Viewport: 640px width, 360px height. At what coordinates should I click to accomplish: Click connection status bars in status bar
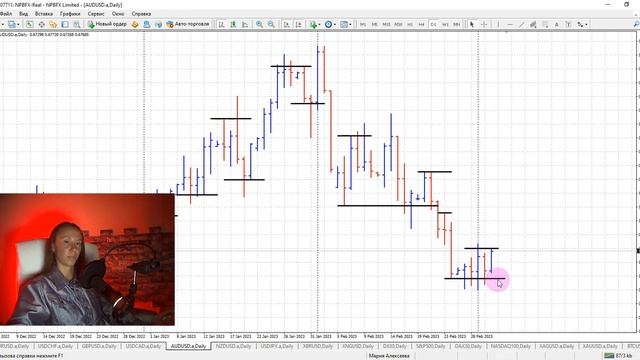[x=609, y=356]
